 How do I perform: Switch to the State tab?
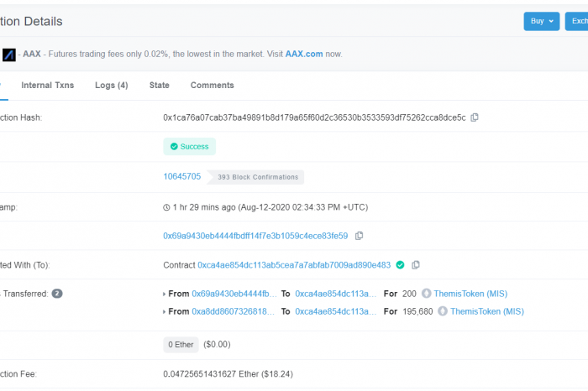[160, 86]
